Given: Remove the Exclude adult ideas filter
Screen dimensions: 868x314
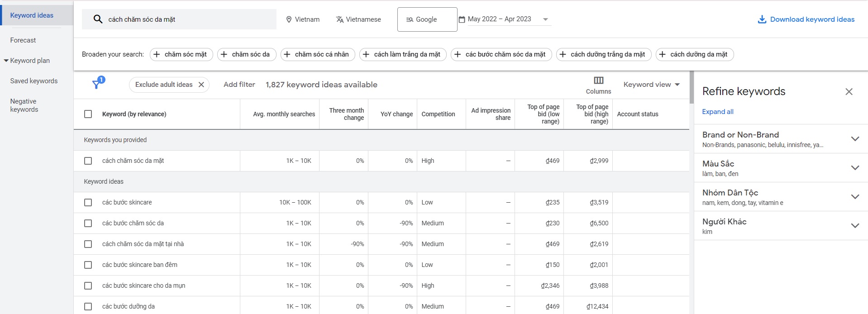Looking at the screenshot, I should point(201,85).
